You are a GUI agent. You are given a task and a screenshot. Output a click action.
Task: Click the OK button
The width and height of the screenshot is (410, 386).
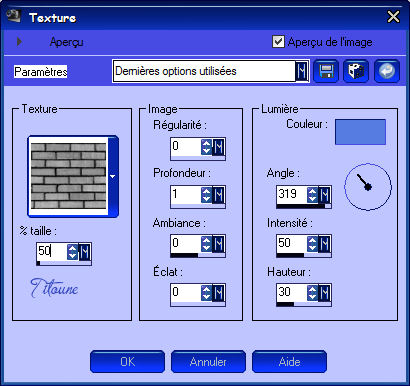click(x=127, y=362)
